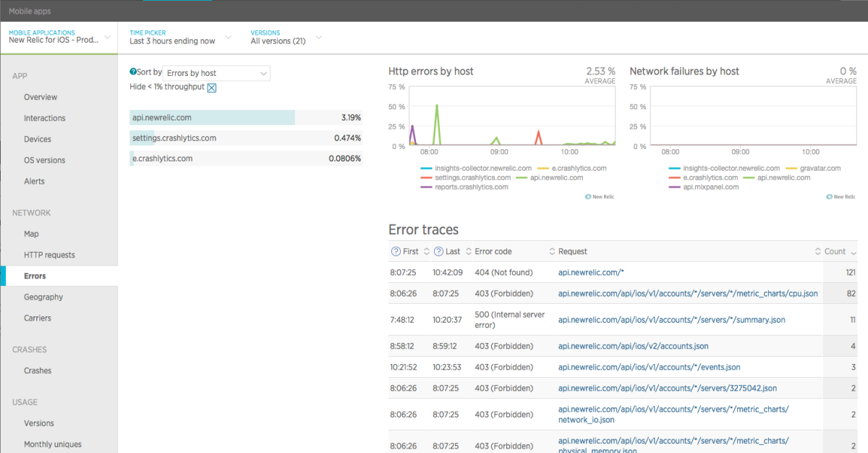Screen dimensions: 868x453
Task: Click the e.crashlytics.com swatch in Http errors legend
Action: point(542,168)
